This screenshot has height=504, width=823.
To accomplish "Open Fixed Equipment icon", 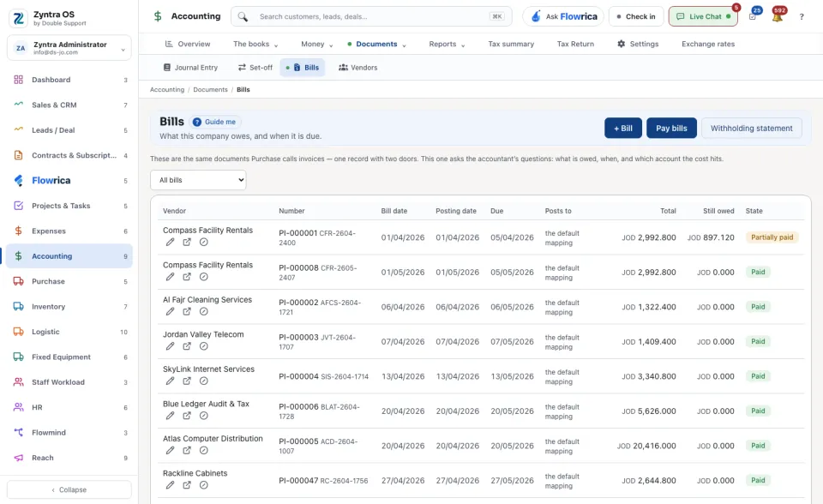I will 18,357.
